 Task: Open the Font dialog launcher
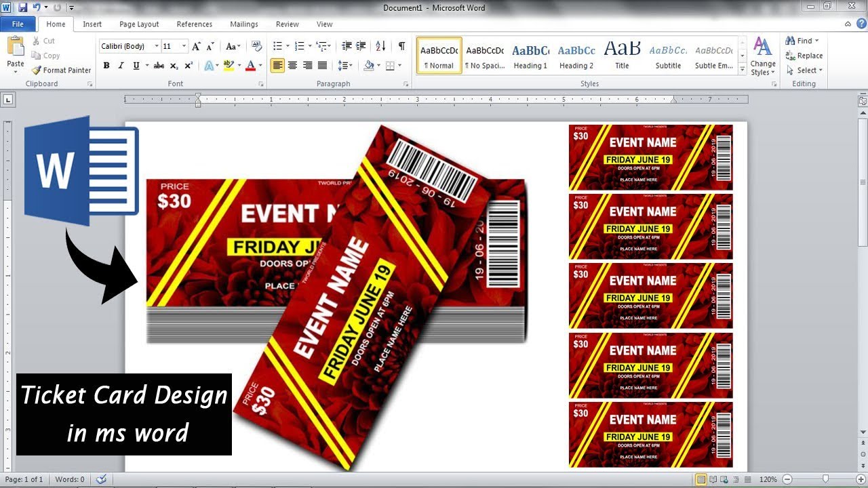point(261,84)
